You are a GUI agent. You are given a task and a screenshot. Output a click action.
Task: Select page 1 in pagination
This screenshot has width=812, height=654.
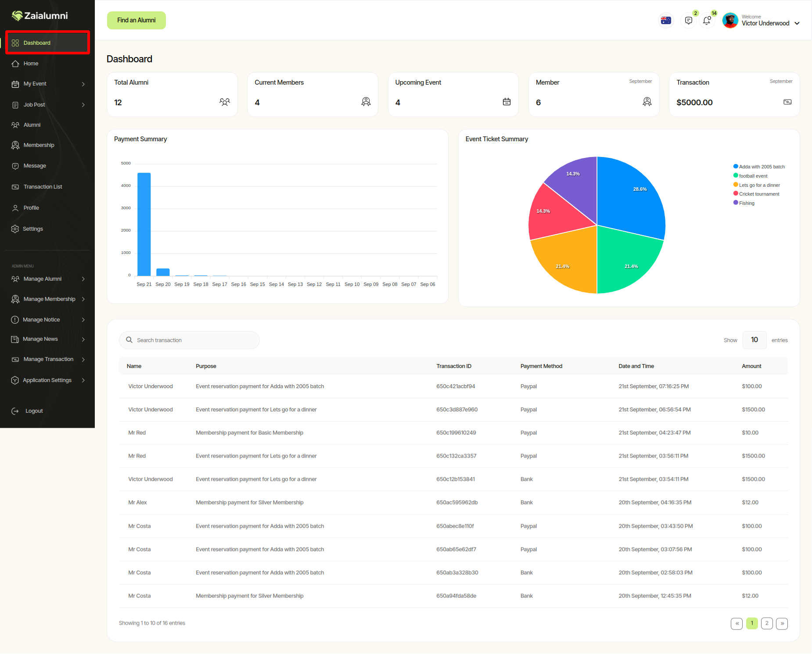coord(752,623)
